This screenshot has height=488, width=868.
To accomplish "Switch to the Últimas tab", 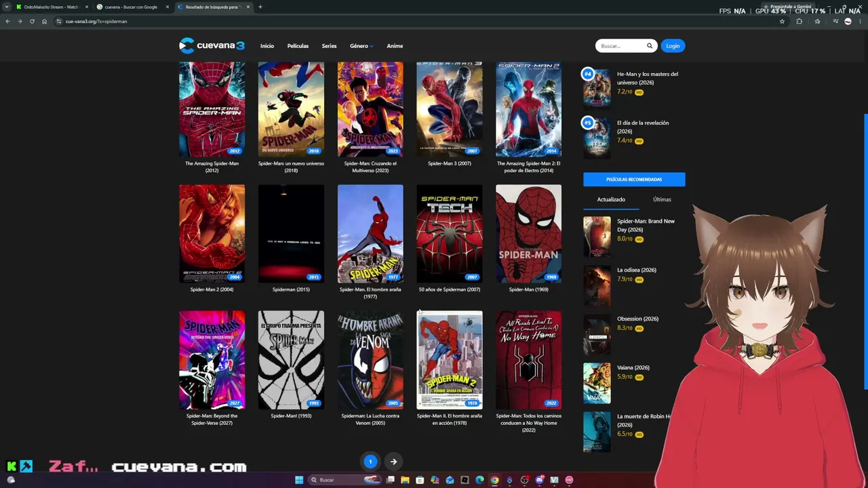I will [662, 199].
